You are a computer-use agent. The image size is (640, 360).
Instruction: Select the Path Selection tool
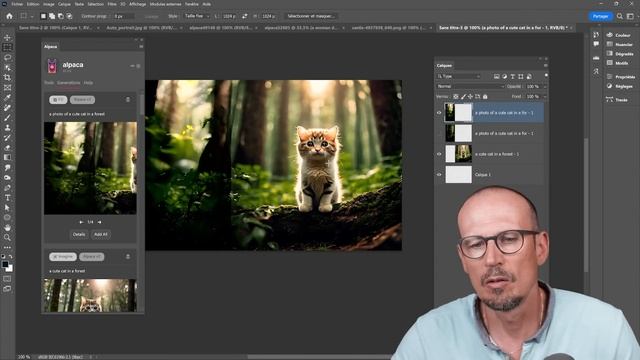click(7, 208)
